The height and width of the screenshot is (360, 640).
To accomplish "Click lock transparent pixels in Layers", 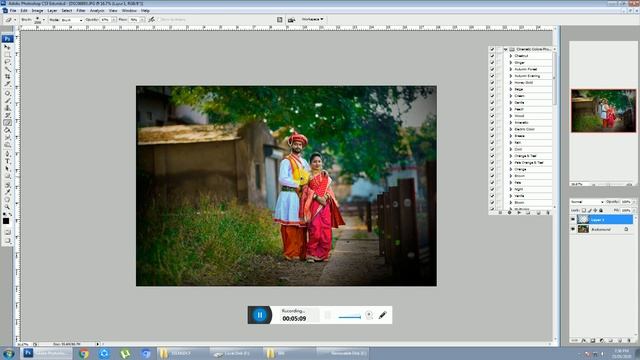I will 584,210.
